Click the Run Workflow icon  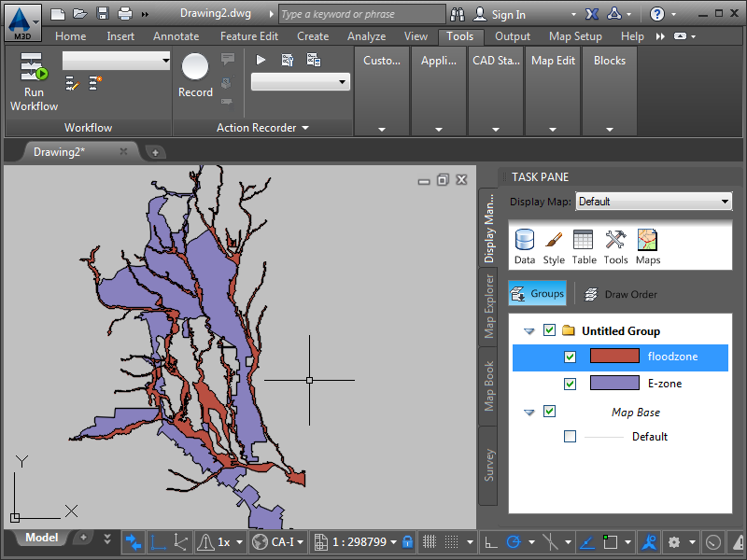[x=34, y=70]
